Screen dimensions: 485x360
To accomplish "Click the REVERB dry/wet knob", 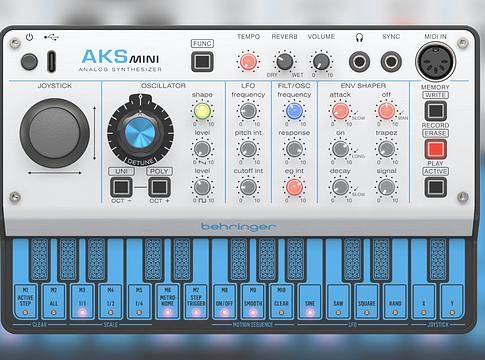I will tap(284, 62).
